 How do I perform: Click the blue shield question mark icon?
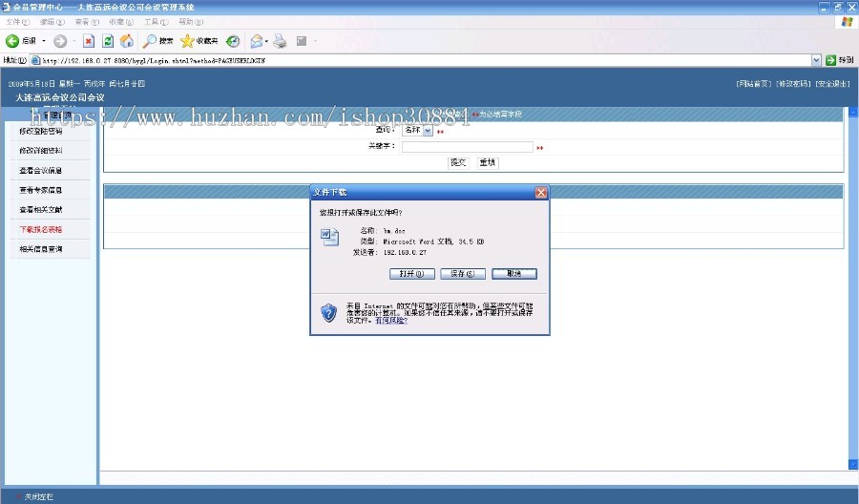[328, 313]
